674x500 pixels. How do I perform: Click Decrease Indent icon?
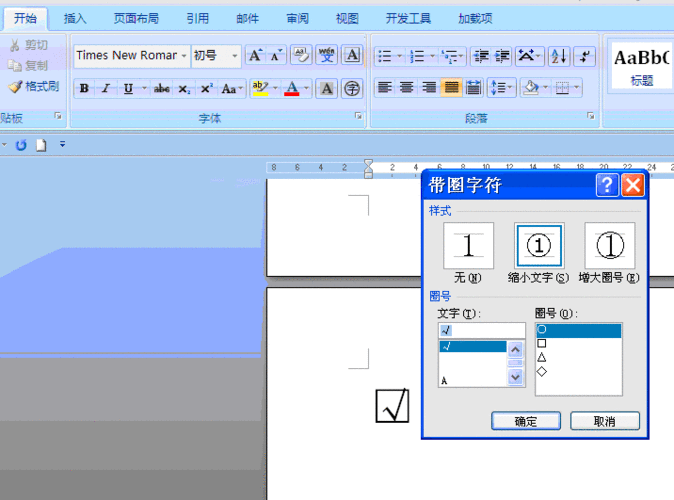click(x=481, y=56)
